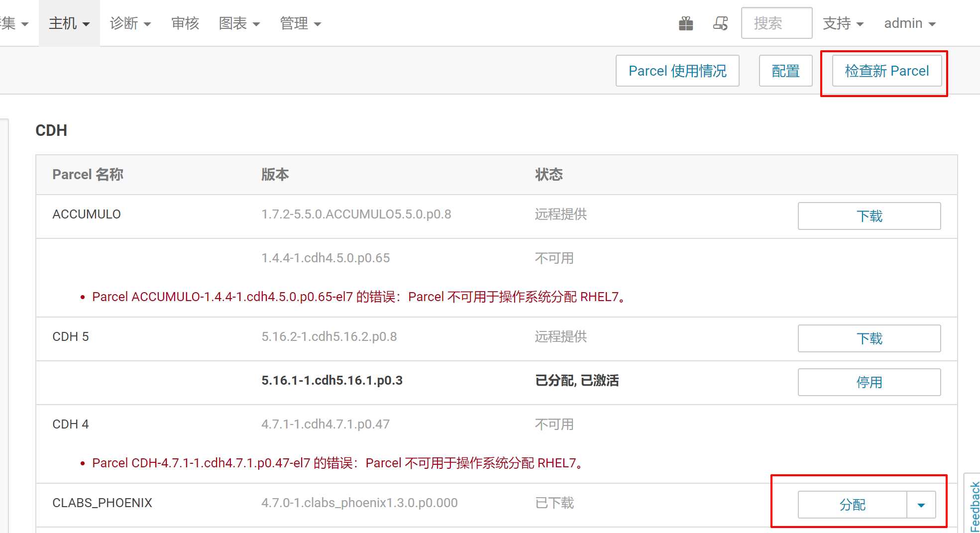Open the 图表 menu
The height and width of the screenshot is (533, 980).
click(x=239, y=23)
